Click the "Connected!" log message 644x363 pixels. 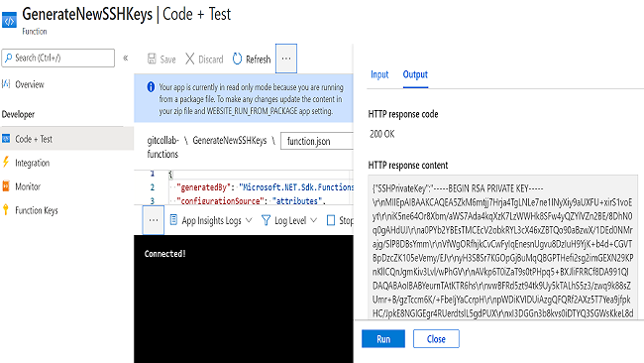point(165,254)
